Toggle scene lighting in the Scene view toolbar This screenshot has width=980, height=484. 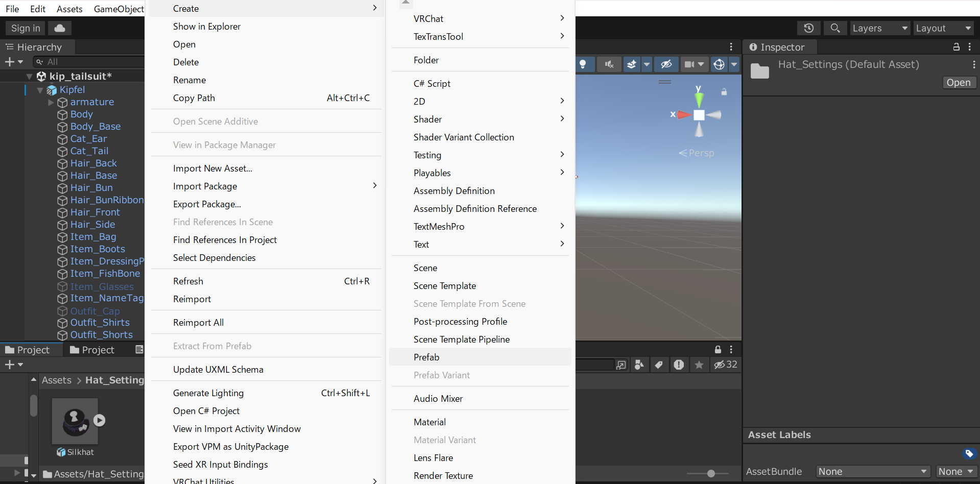pos(585,64)
